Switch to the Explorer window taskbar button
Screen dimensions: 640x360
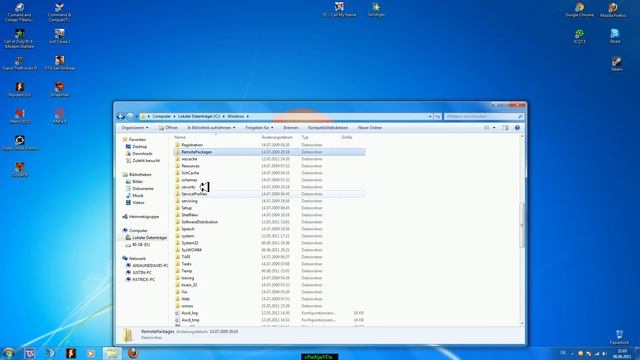coord(112,353)
